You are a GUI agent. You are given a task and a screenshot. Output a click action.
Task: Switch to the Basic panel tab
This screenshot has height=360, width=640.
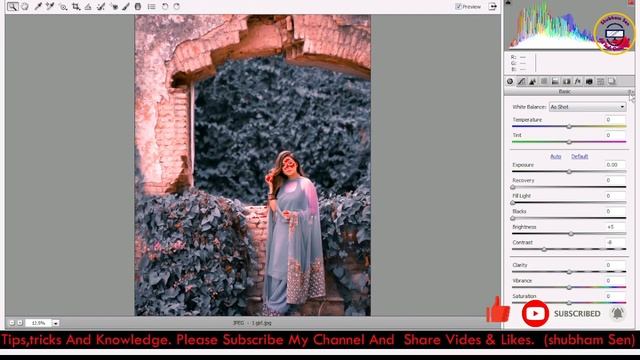510,81
